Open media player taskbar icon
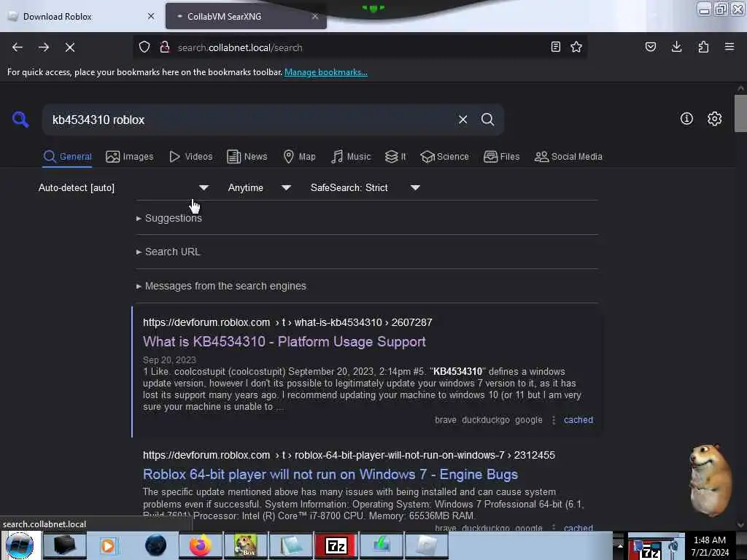 pos(108,545)
